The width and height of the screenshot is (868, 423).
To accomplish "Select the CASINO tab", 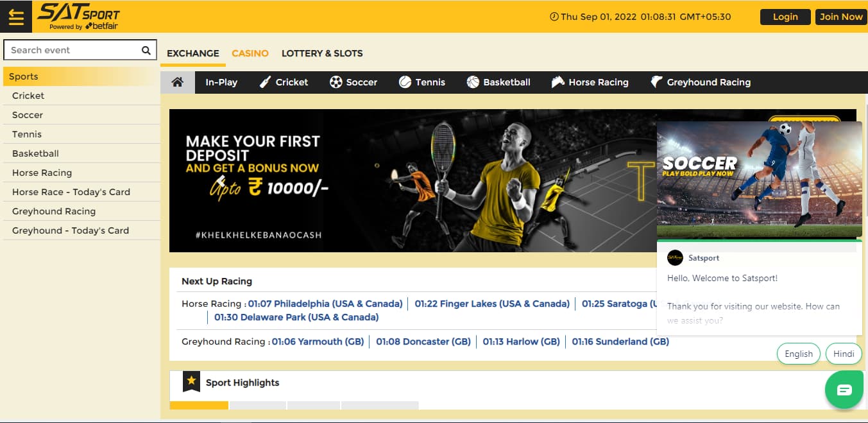I will point(250,53).
